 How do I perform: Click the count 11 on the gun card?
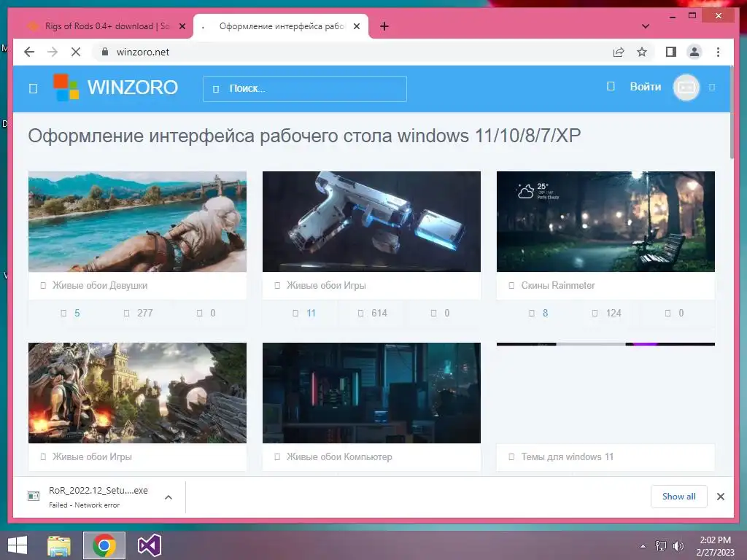(x=311, y=313)
